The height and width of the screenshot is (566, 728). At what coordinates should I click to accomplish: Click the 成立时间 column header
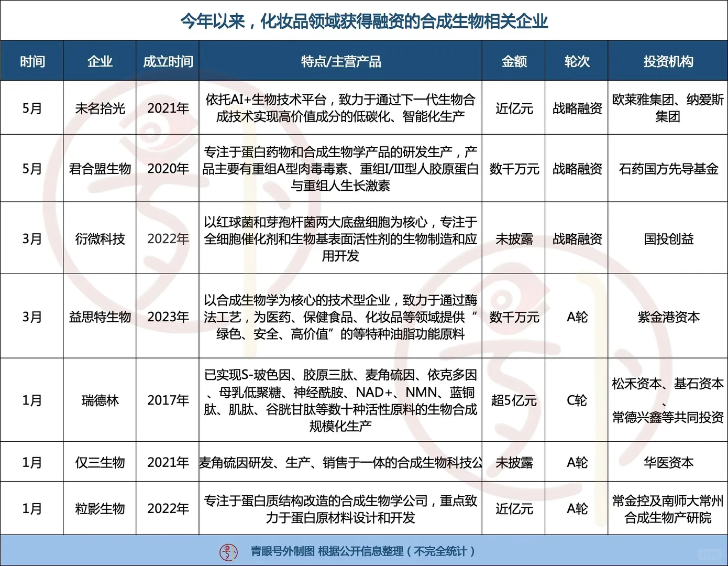168,60
